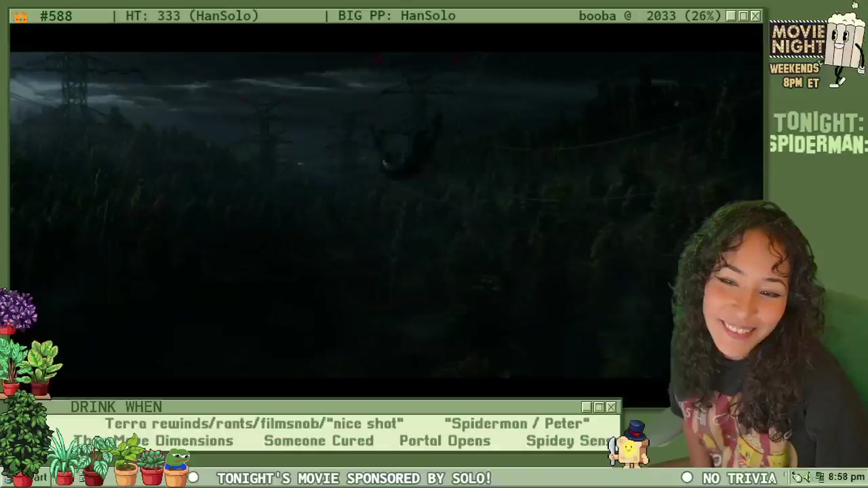Open the network connection tray icon
The height and width of the screenshot is (488, 868).
point(819,477)
